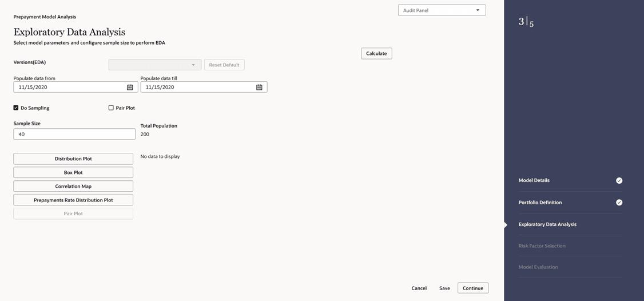Select Risk Factor Selection step

pos(542,246)
